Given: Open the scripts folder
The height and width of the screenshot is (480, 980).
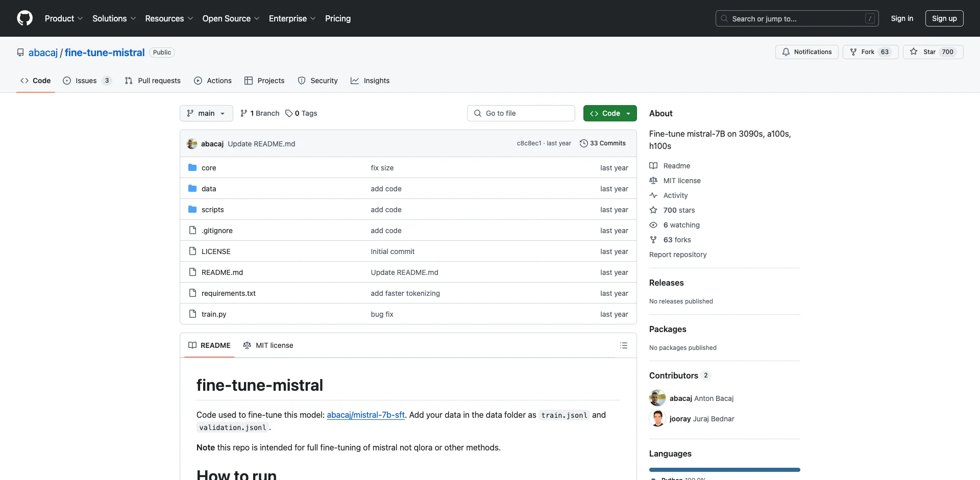Looking at the screenshot, I should tap(213, 210).
